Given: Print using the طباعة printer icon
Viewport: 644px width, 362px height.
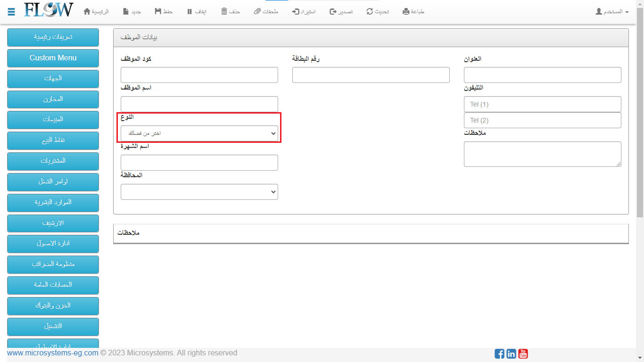Looking at the screenshot, I should [x=406, y=11].
